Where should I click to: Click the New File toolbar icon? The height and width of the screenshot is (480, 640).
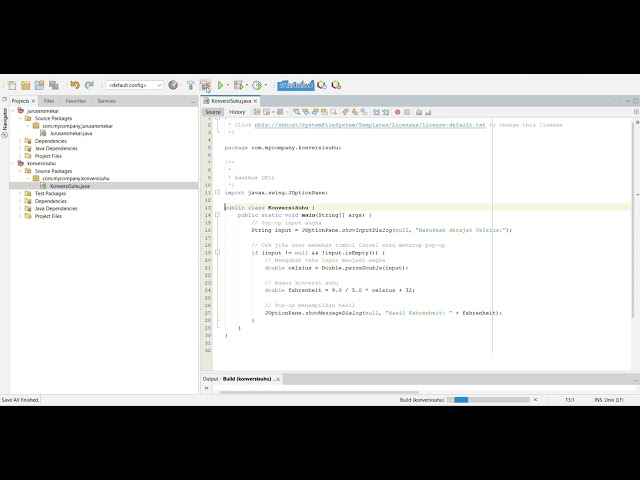click(x=12, y=85)
